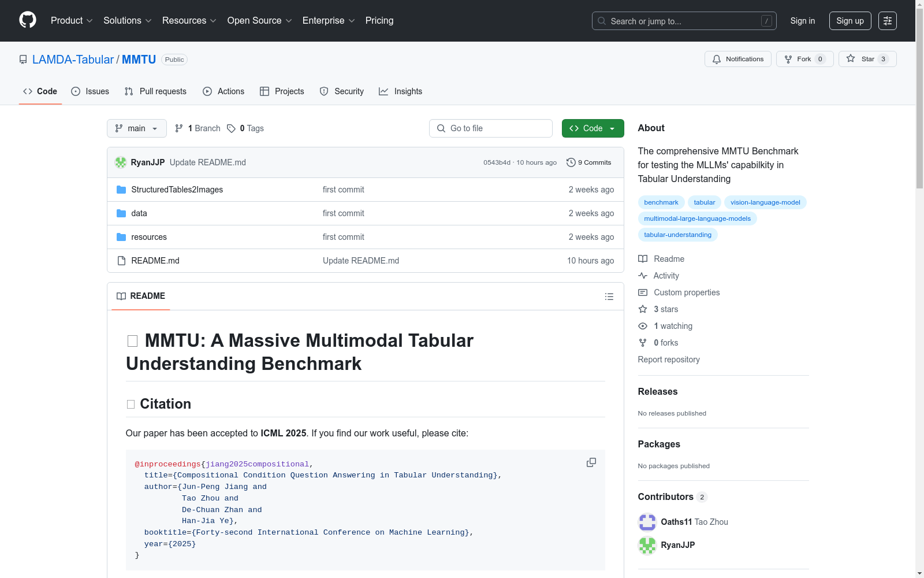
Task: Open the header menu icon beside Sign up
Action: (x=888, y=21)
